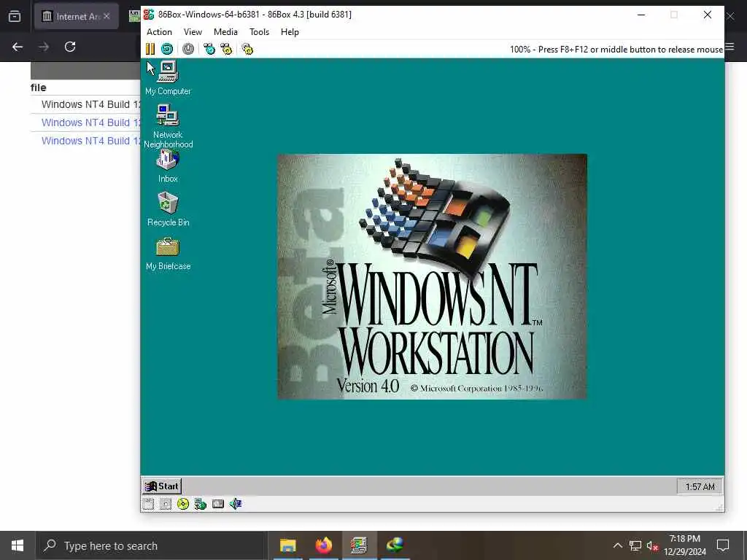747x560 pixels.
Task: Click 86Box title bar app icon
Action: (149, 15)
